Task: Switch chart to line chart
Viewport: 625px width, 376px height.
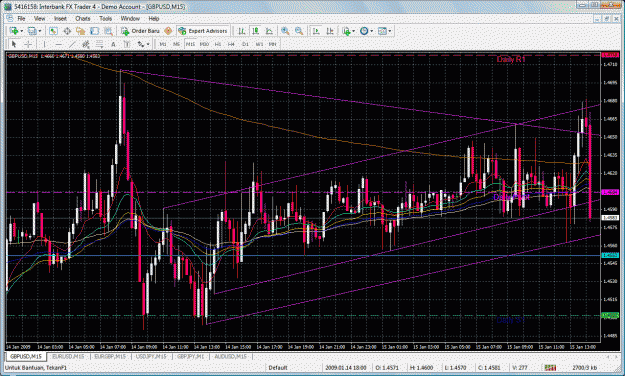Action: pos(269,31)
